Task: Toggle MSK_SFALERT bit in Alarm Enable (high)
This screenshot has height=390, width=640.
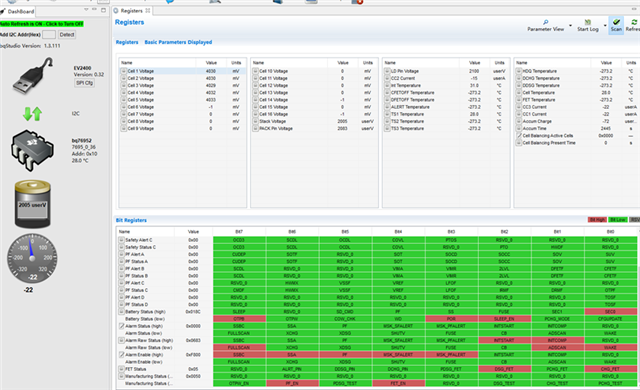Action: (x=398, y=355)
